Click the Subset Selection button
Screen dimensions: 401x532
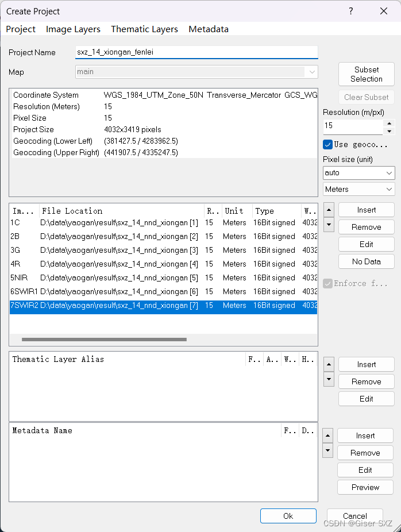click(367, 74)
